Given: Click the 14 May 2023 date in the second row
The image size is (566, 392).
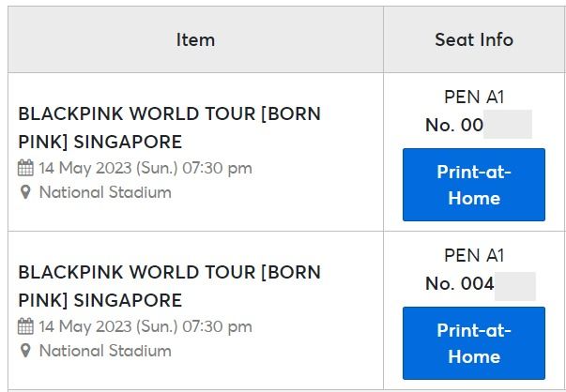Looking at the screenshot, I should [x=146, y=327].
